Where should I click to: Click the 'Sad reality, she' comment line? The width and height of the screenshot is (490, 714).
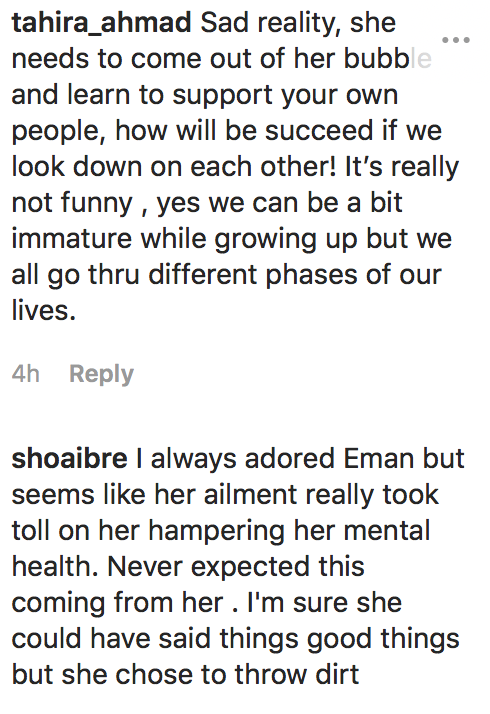298,23
